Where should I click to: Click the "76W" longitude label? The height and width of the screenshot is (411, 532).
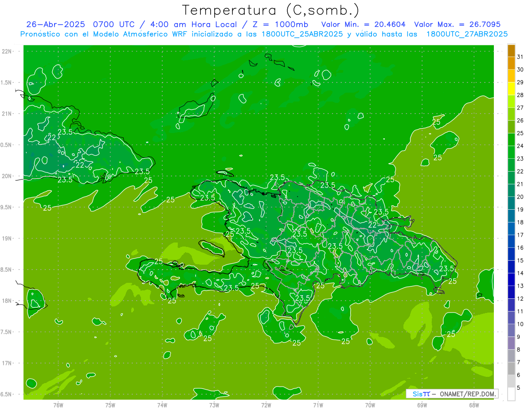click(x=58, y=405)
